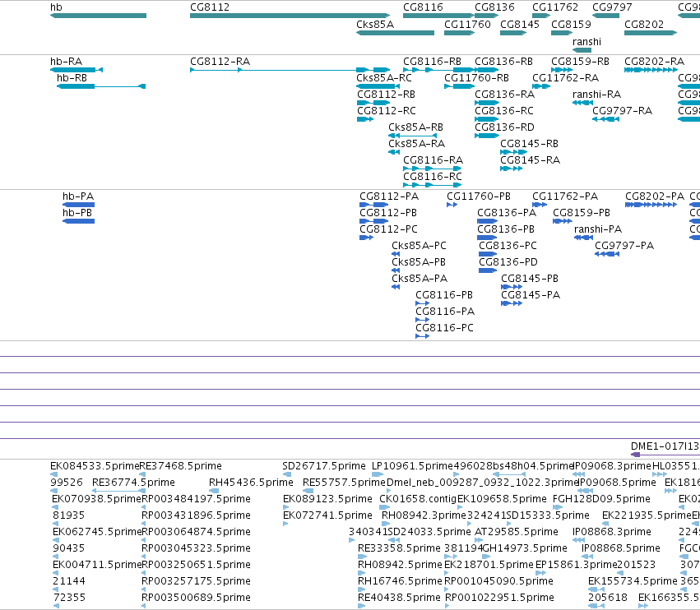Select the CG8136-PD protein label
700x610 pixels.
[x=508, y=262]
